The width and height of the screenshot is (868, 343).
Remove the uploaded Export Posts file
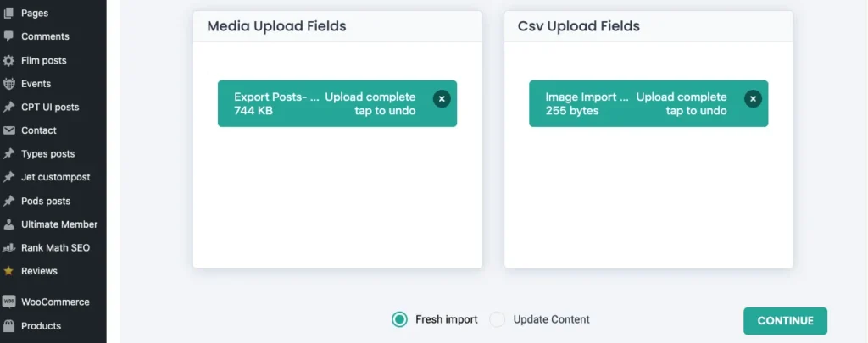442,98
